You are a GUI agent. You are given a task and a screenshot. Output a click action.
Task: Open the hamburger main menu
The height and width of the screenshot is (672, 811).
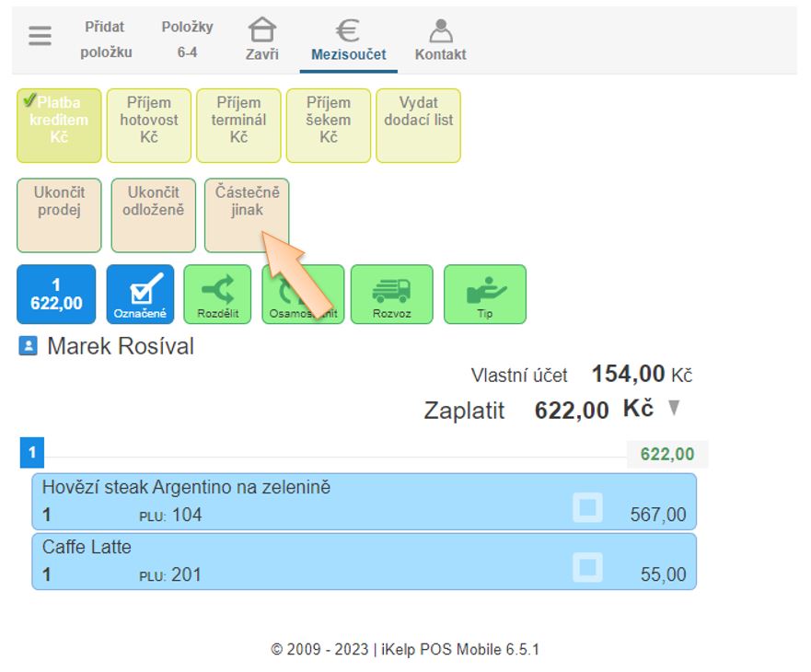point(40,37)
